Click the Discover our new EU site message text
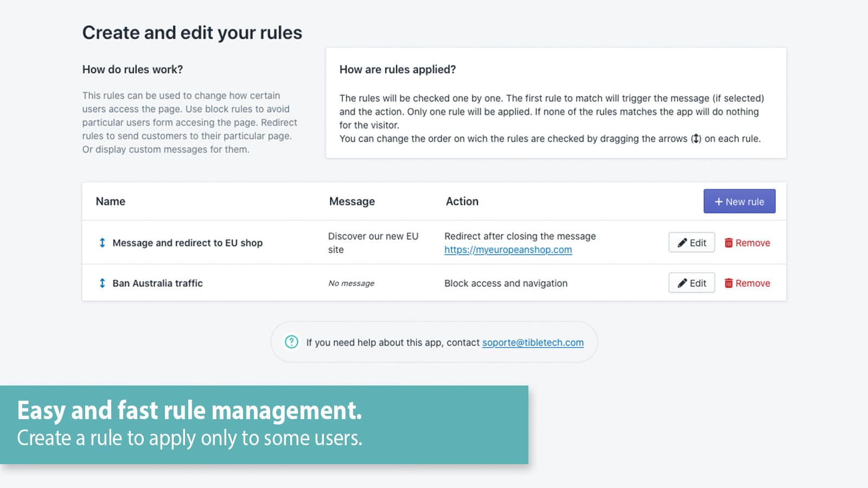Screen dimensions: 868x488 tap(373, 242)
